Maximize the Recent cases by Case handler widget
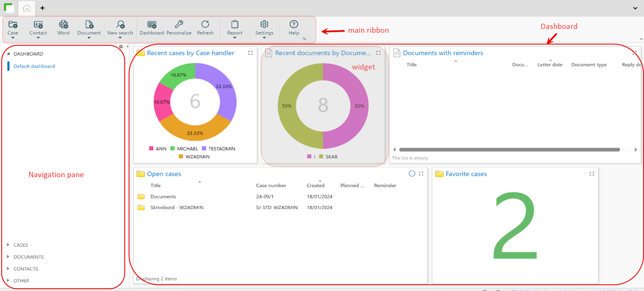This screenshot has height=291, width=644. 250,53
